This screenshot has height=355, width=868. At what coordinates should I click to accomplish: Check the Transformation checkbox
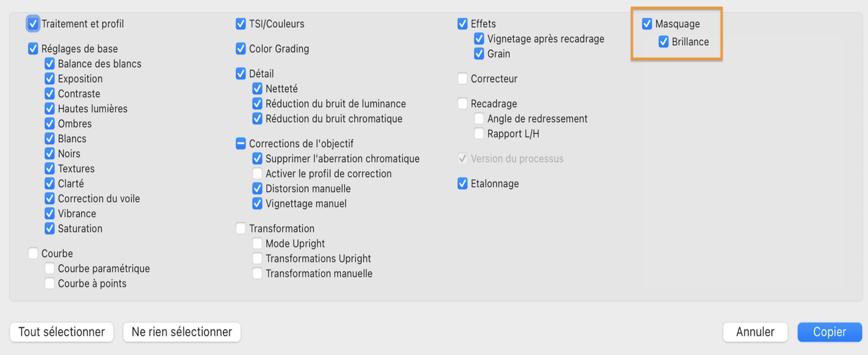pos(241,229)
